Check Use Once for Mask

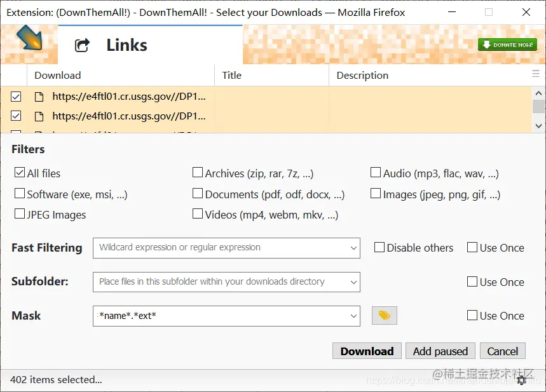point(472,315)
